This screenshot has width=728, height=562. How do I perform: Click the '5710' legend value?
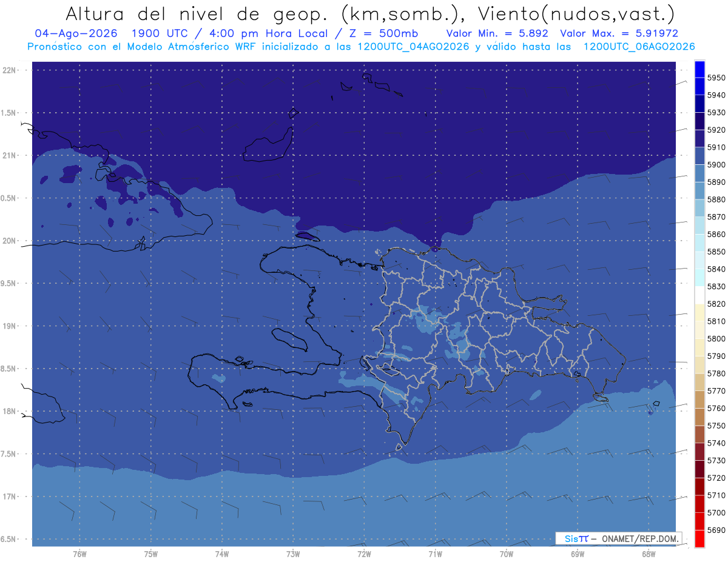[x=716, y=495]
